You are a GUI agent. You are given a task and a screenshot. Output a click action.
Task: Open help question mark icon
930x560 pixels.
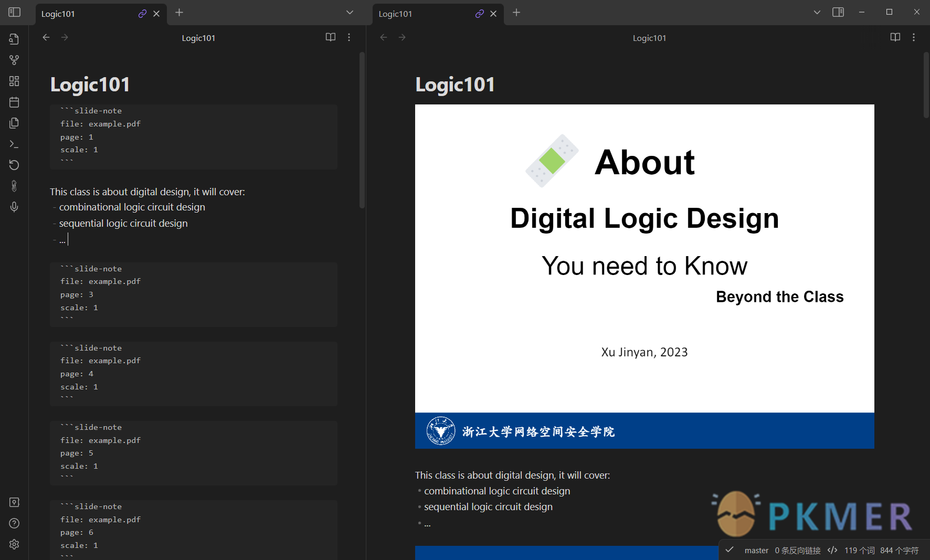point(14,523)
